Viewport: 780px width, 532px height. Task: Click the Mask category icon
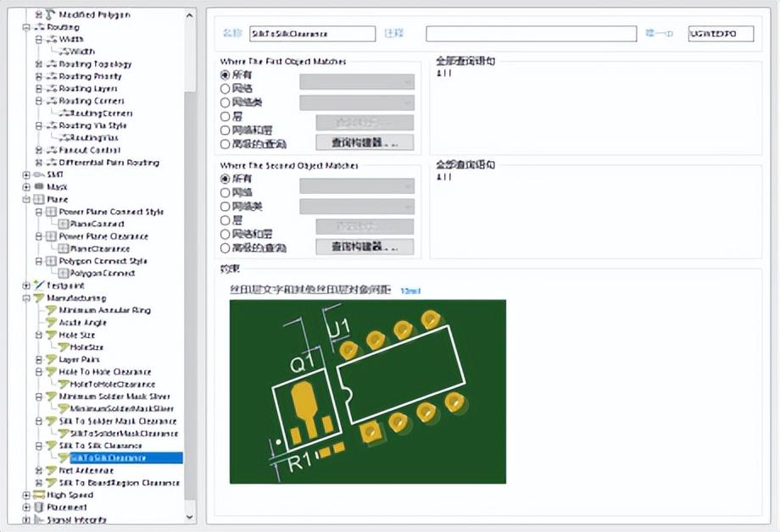pos(38,187)
